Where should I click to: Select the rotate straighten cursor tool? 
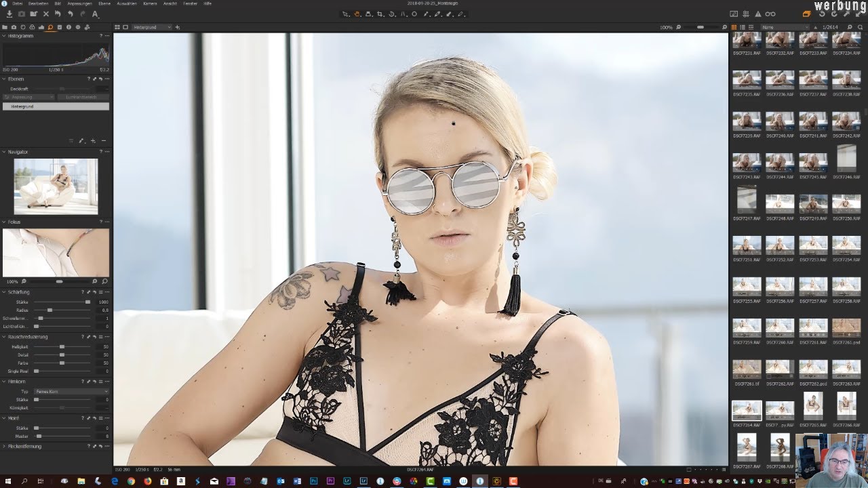(x=391, y=14)
